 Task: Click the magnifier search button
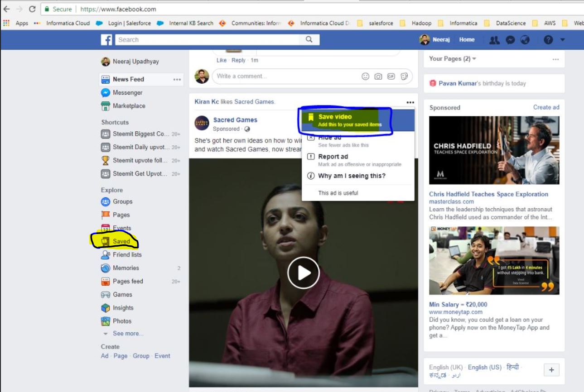309,39
